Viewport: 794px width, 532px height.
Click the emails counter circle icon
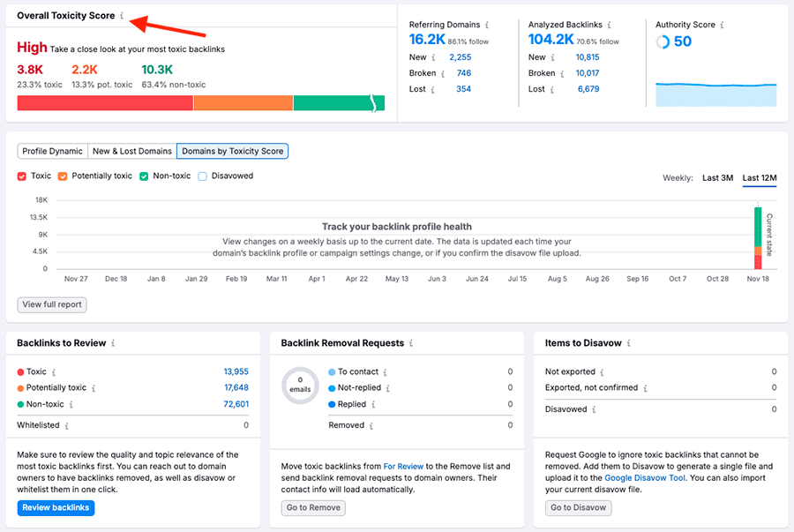click(x=300, y=386)
